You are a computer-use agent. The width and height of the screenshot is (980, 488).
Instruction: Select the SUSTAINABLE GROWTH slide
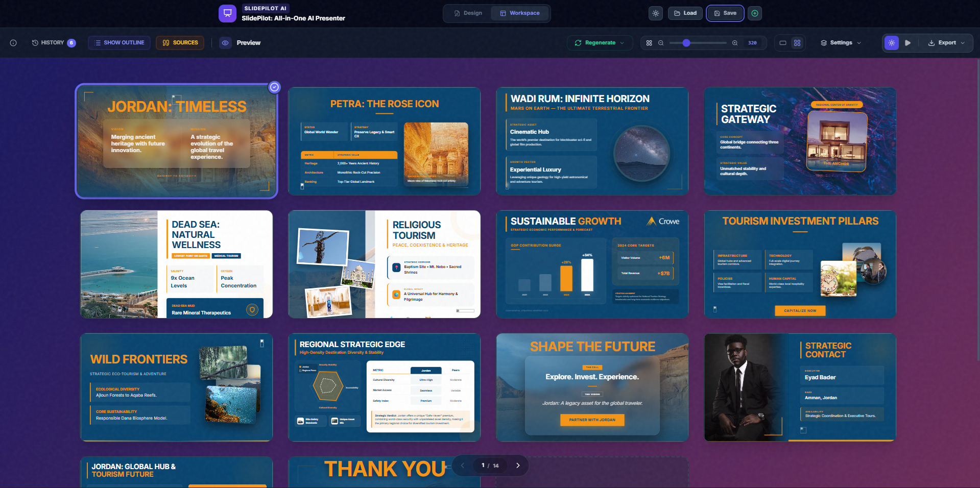point(592,264)
